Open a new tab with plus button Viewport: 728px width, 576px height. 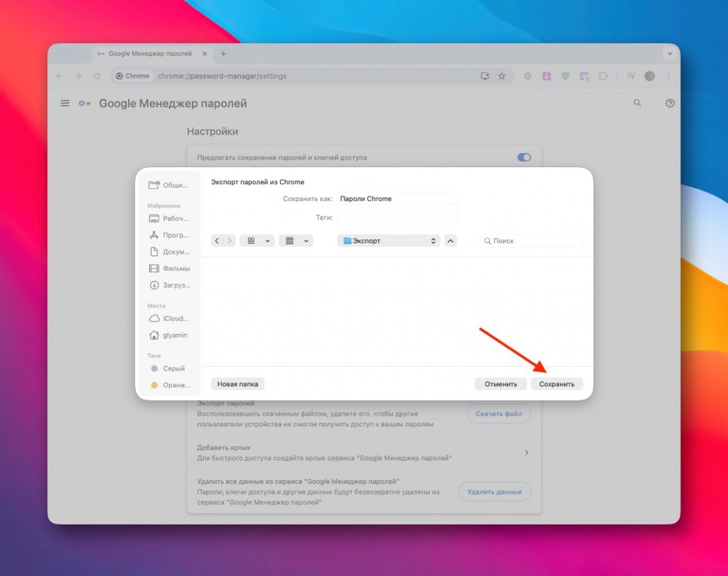tap(224, 54)
